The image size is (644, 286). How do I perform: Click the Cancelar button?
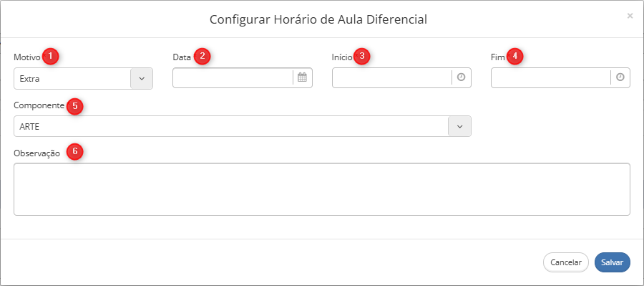[566, 262]
